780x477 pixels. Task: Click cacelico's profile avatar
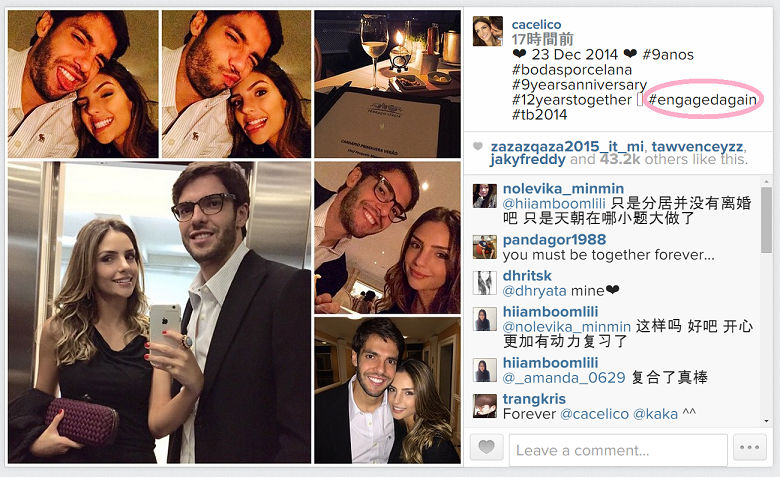coord(488,31)
